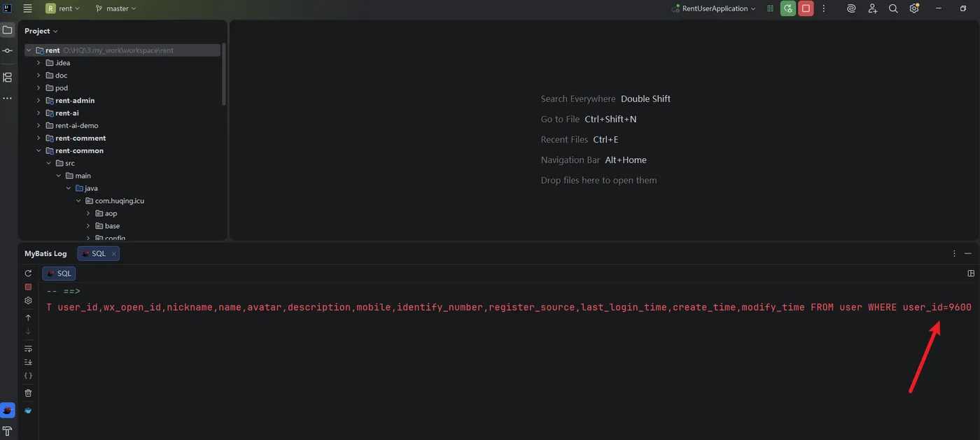The height and width of the screenshot is (440, 980).
Task: Open the RentUserApplication run configuration dropdown
Action: pos(713,8)
